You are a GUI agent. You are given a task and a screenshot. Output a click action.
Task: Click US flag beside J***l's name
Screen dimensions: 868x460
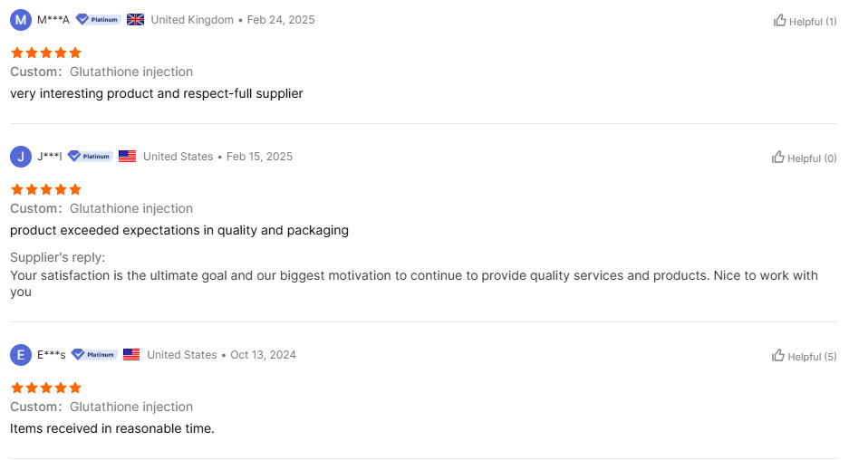click(x=127, y=157)
